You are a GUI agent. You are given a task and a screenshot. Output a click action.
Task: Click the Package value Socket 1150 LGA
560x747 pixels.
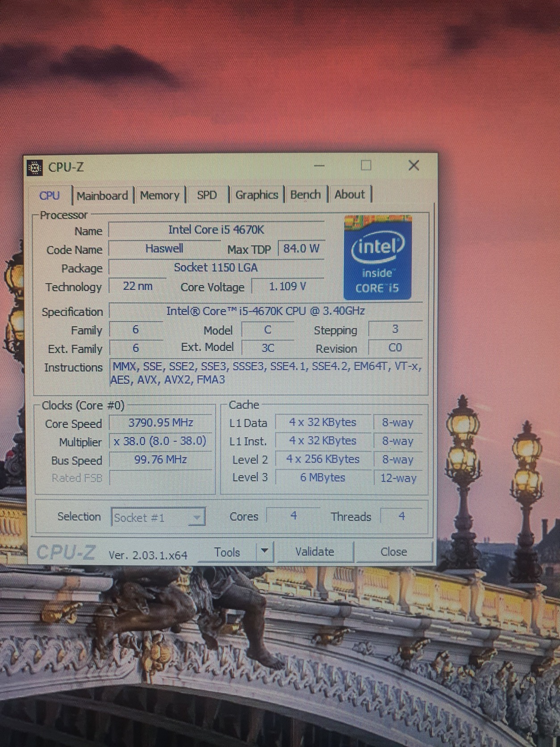(x=216, y=268)
